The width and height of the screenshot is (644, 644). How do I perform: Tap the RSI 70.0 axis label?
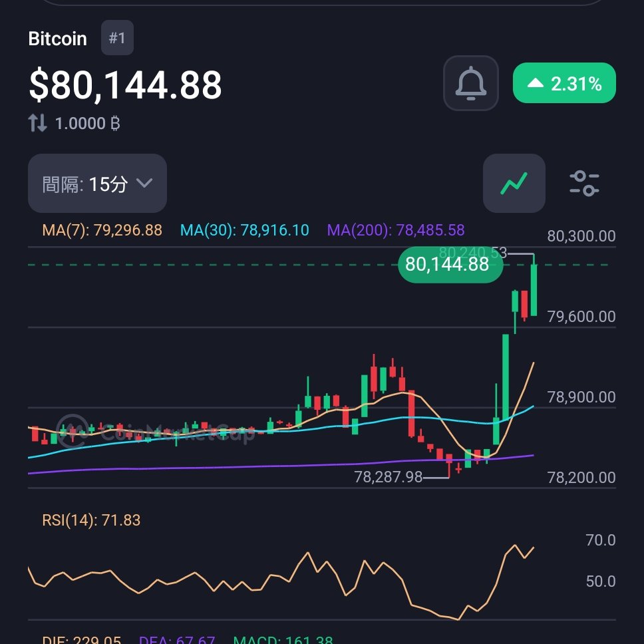point(601,540)
